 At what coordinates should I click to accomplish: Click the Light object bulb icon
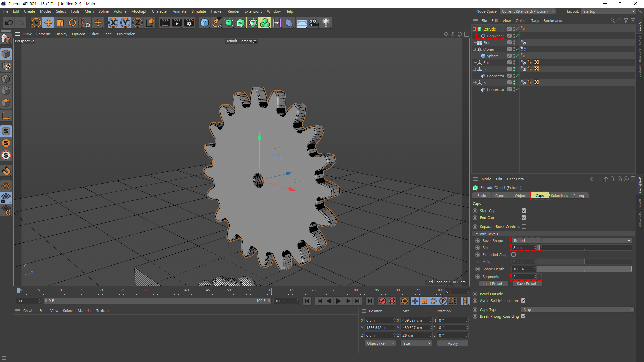(x=326, y=23)
